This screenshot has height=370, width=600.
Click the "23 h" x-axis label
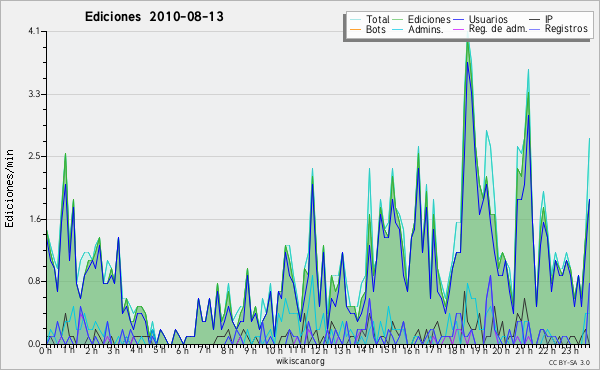569,351
